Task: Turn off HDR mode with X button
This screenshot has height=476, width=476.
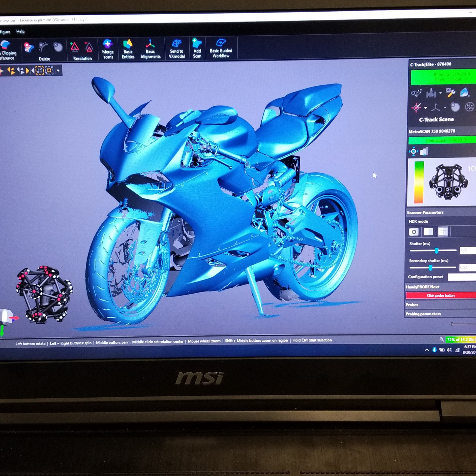Action: point(414,232)
